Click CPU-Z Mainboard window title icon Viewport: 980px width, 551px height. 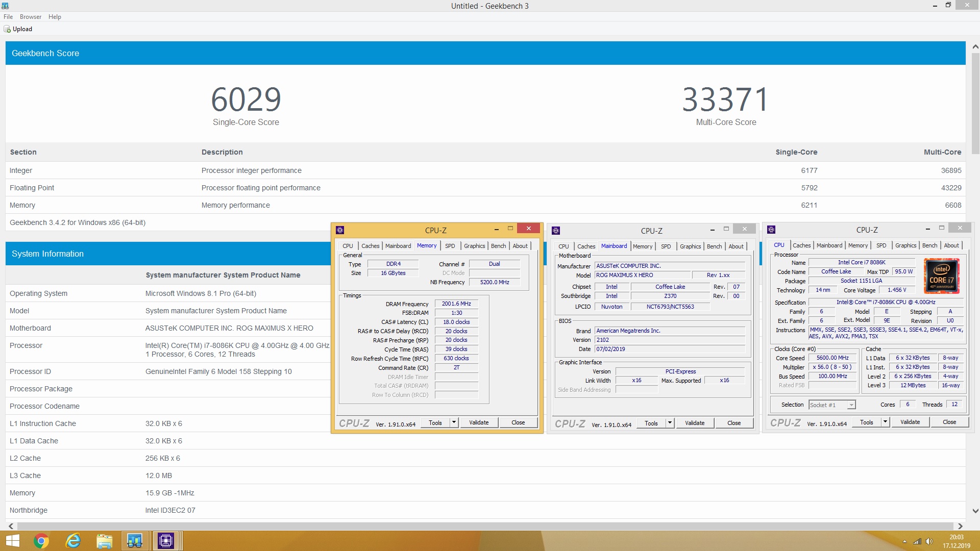(x=556, y=231)
